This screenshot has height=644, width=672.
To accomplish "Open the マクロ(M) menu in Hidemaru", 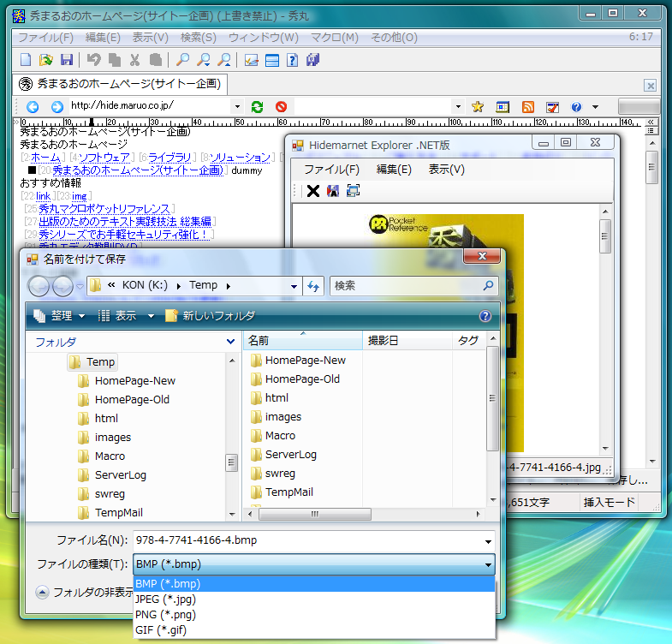I will coord(334,38).
